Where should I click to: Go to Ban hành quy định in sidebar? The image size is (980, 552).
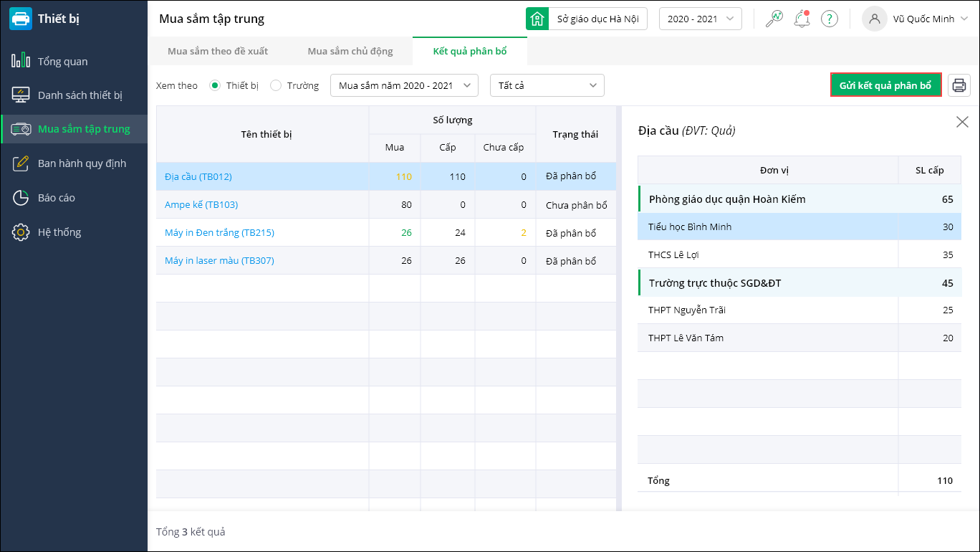tap(82, 163)
